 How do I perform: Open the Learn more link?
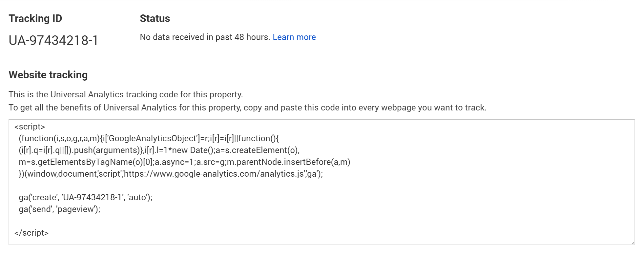(x=294, y=37)
